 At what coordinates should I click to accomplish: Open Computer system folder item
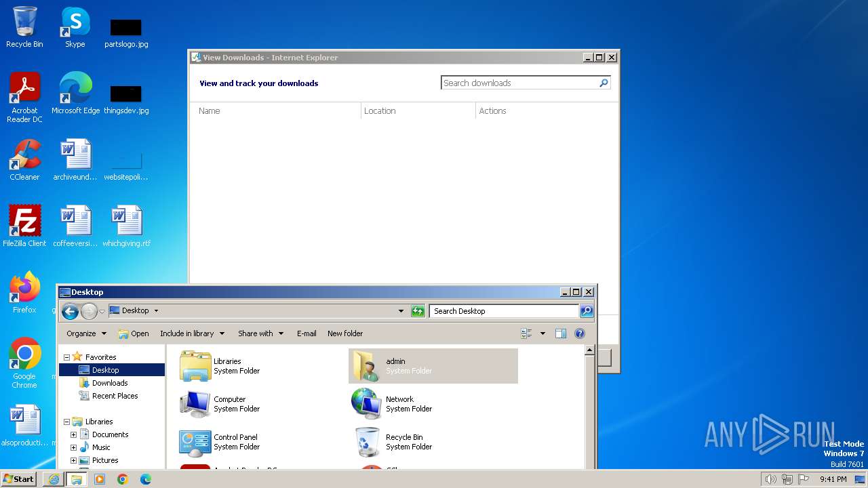(x=261, y=404)
